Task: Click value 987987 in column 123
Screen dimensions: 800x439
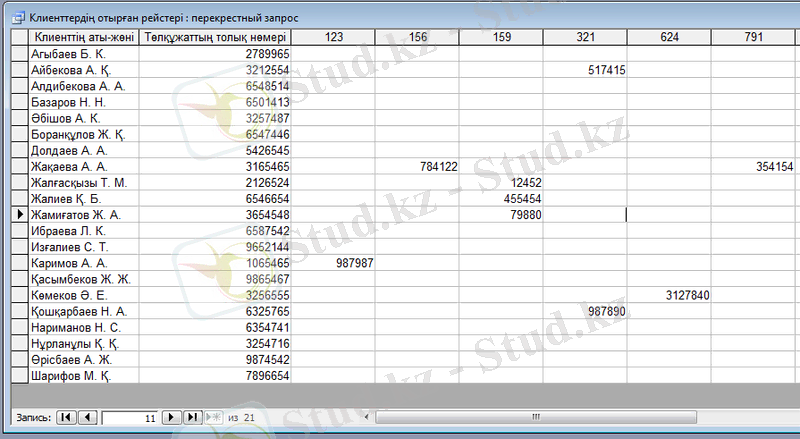Action: pyautogui.click(x=333, y=263)
